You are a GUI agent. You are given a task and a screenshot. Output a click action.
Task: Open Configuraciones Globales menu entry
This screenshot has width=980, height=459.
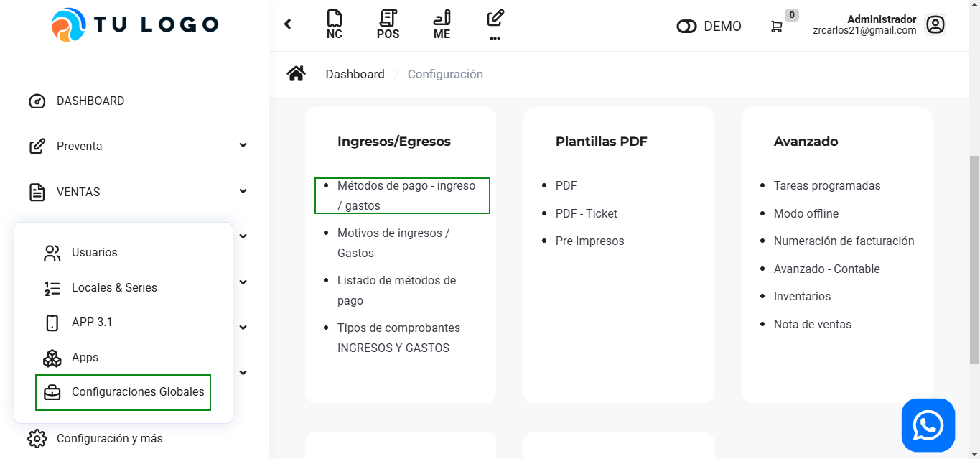(137, 392)
